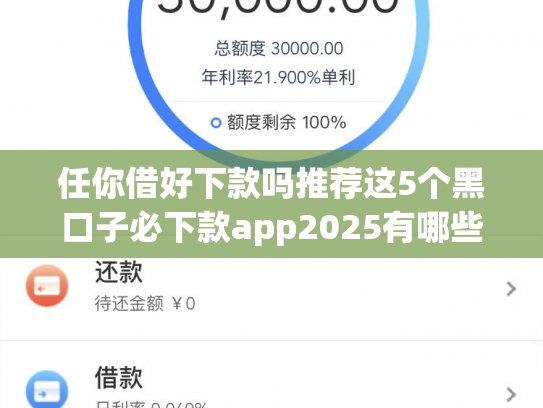Image resolution: width=543 pixels, height=408 pixels.
Task: Tap the blue 借款 loan icon
Action: tap(47, 389)
